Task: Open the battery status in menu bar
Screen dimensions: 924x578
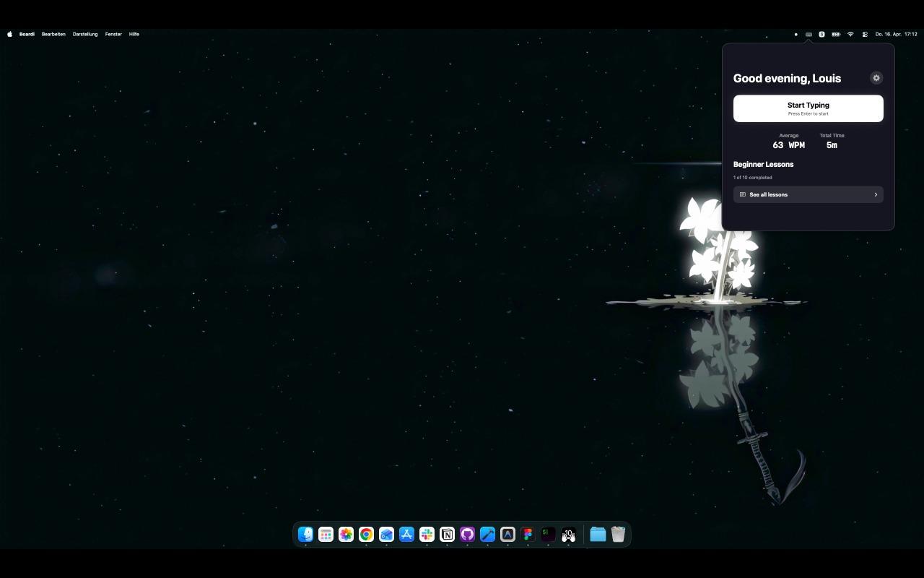Action: point(836,34)
